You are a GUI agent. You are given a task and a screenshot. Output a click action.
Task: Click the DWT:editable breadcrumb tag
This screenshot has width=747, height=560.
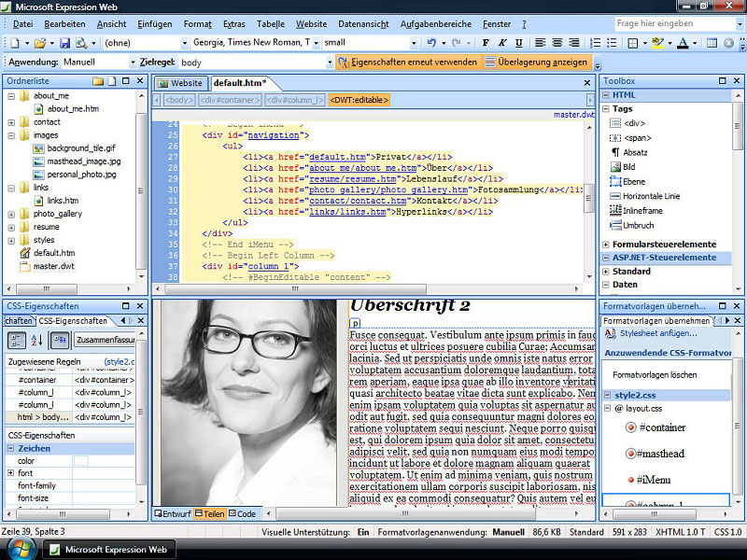pyautogui.click(x=359, y=100)
